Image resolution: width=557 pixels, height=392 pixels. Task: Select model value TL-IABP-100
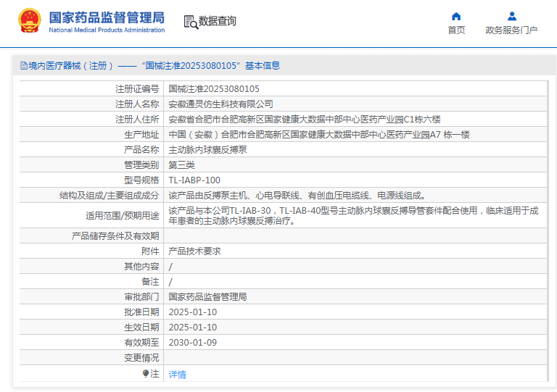(194, 180)
